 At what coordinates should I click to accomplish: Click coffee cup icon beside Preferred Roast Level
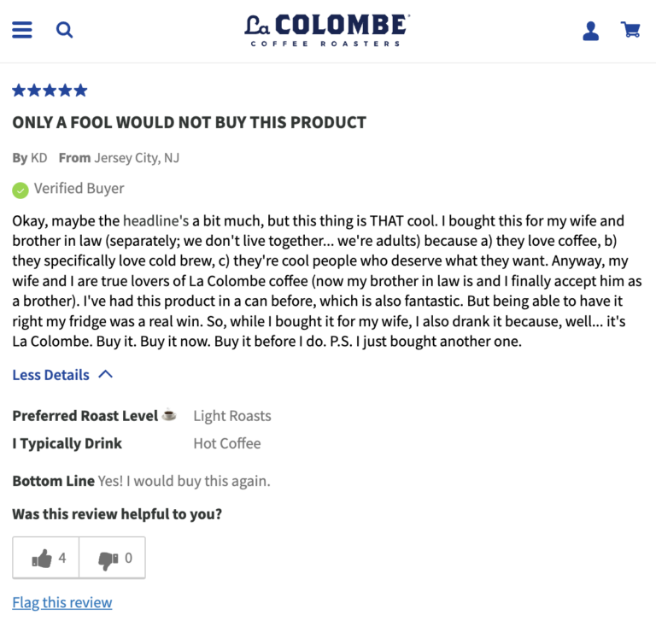point(169,416)
